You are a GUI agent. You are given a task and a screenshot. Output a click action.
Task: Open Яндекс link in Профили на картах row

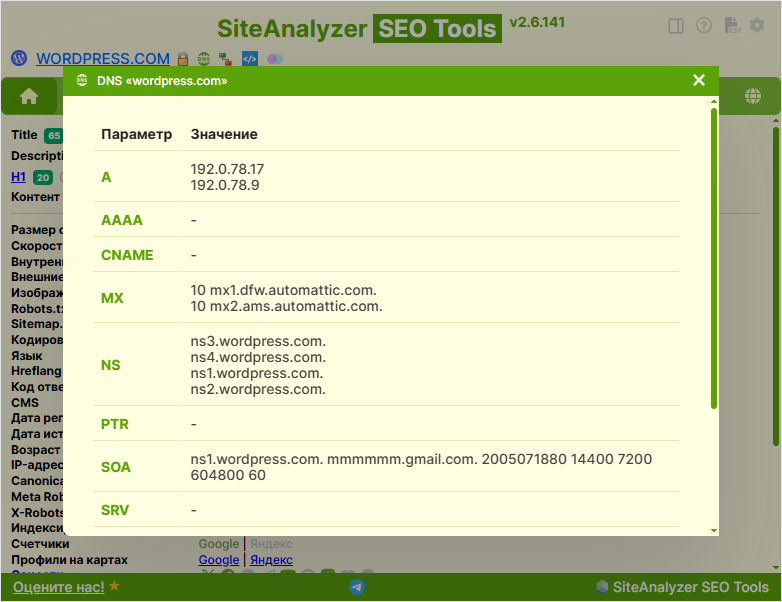tap(271, 560)
